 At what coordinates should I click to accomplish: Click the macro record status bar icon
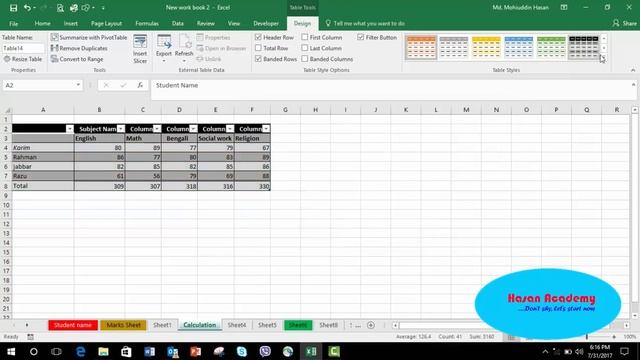[x=31, y=337]
